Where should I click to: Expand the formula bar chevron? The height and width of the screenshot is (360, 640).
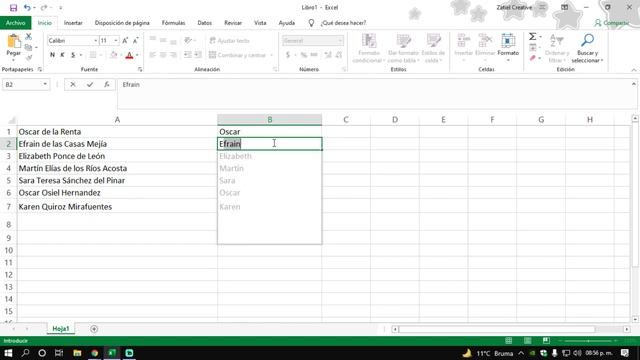click(x=633, y=84)
